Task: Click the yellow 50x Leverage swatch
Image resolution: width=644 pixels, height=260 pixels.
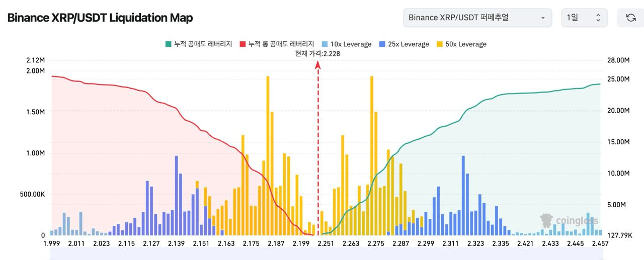Action: [439, 44]
